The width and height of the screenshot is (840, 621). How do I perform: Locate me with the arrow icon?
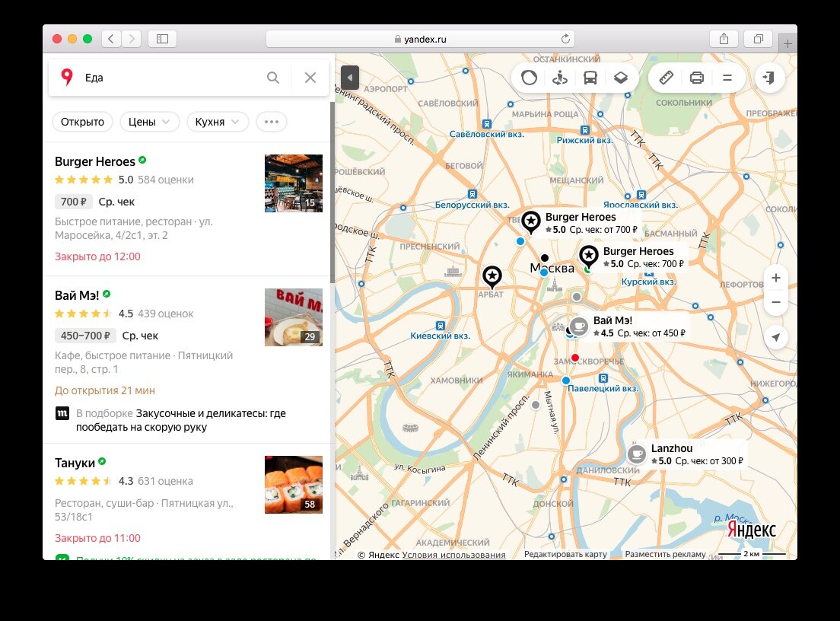[776, 337]
